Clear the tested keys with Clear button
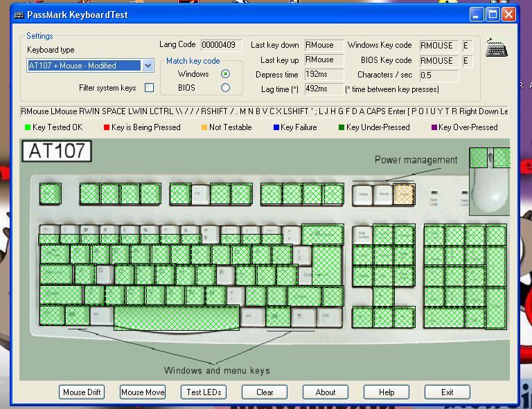The width and height of the screenshot is (532, 409). point(265,392)
